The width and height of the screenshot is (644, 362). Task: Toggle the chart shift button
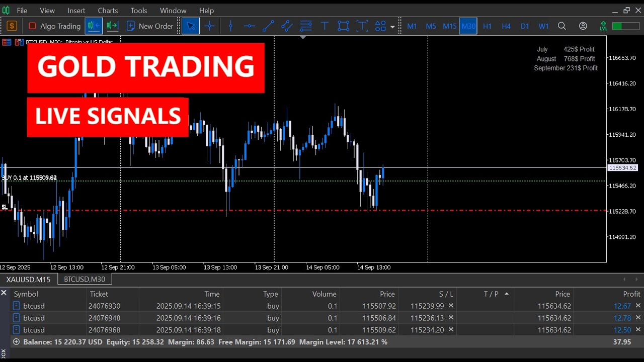pos(94,26)
